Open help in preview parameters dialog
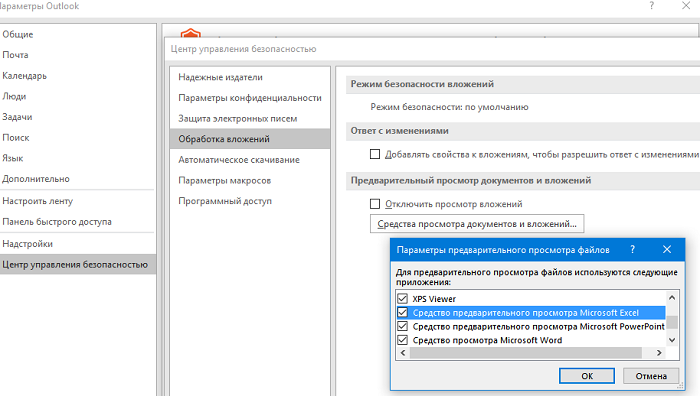The image size is (700, 396). 632,250
